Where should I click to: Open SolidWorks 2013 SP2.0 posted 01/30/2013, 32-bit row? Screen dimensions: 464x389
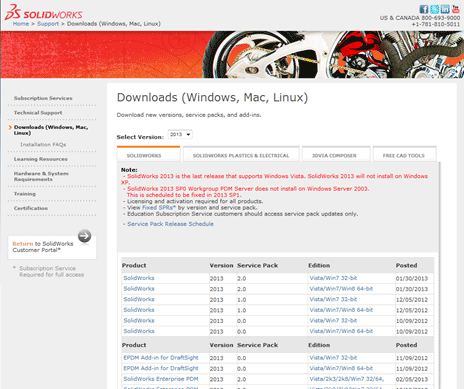(x=139, y=278)
